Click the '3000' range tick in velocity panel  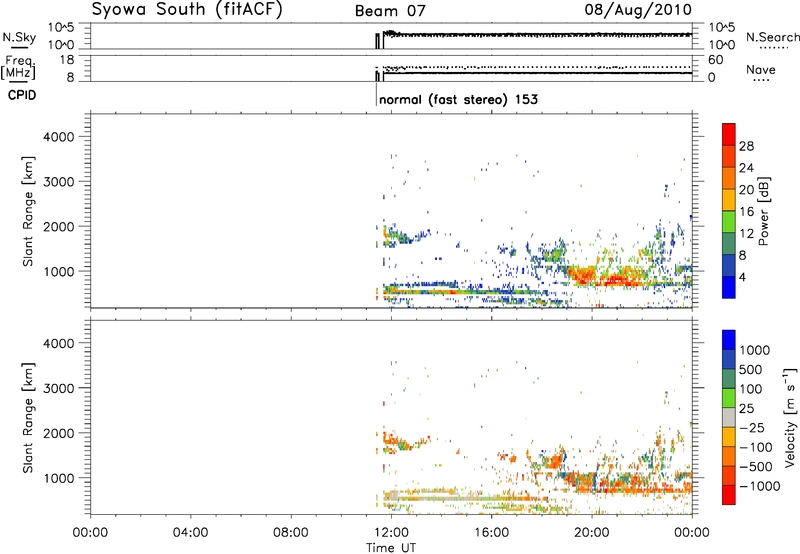tap(59, 388)
